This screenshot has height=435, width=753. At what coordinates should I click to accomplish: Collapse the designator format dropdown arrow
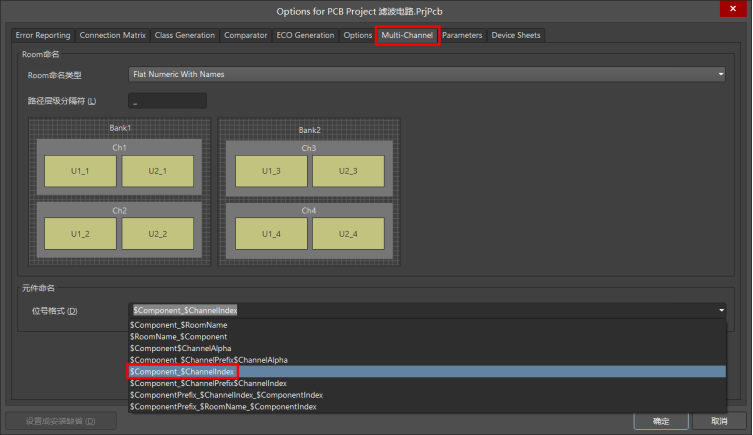coord(719,311)
